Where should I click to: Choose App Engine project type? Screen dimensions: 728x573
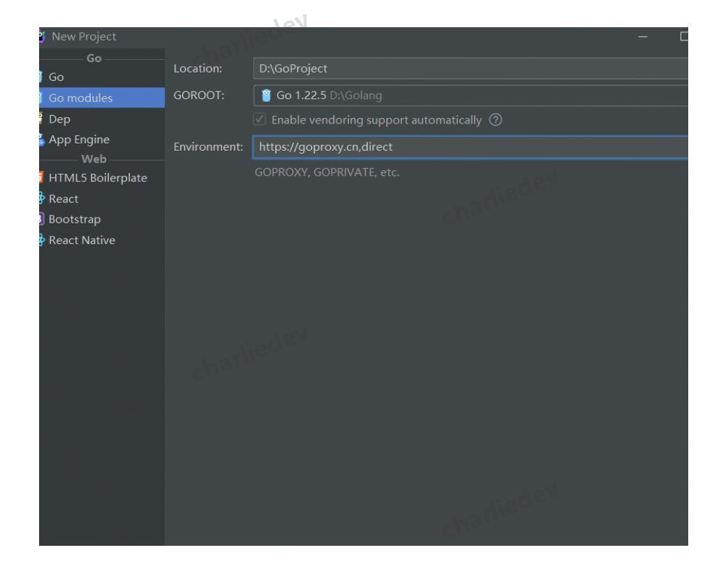(x=102, y=140)
